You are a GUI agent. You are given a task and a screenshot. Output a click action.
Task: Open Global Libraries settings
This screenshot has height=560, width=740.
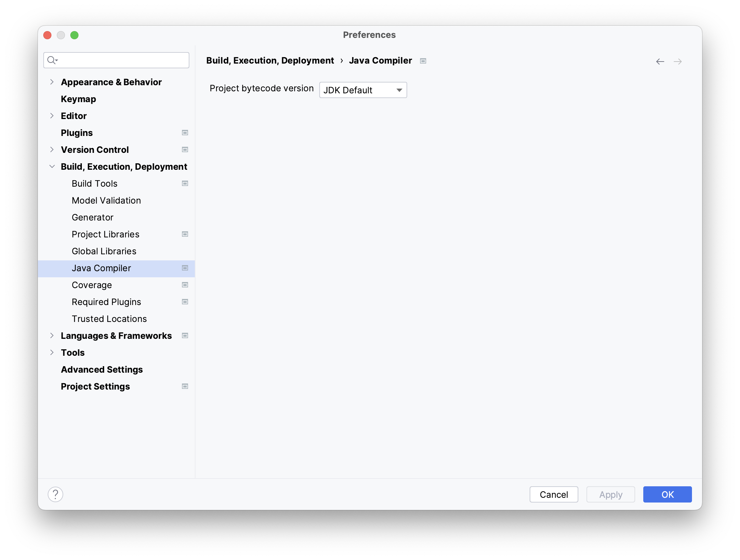(104, 251)
